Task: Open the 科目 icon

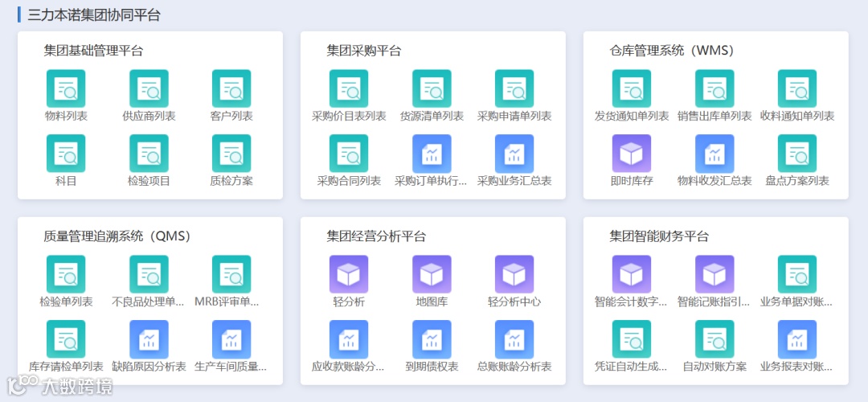Action: coord(66,154)
